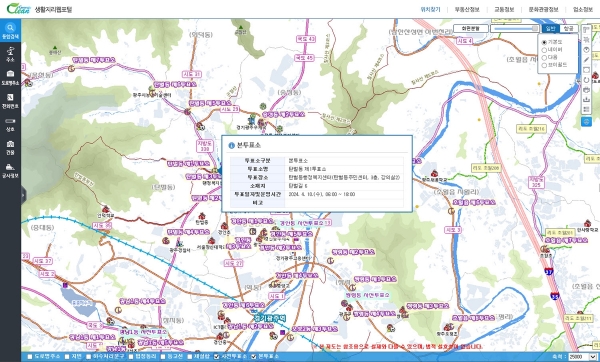Open the 통합검색 search icon in sidebar
This screenshot has width=600, height=362.
click(x=10, y=31)
